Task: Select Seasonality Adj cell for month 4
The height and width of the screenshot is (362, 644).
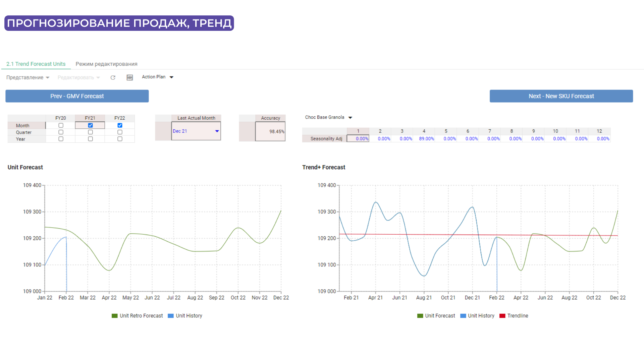Action: point(424,139)
